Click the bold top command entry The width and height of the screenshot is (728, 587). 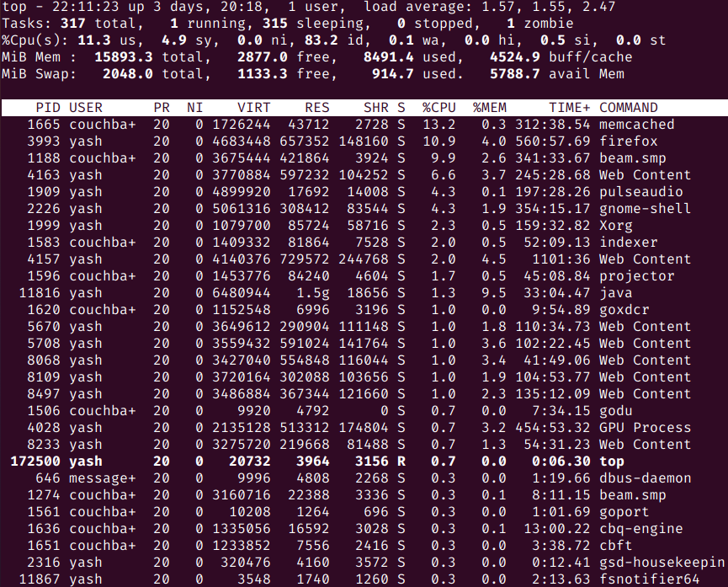click(x=612, y=462)
